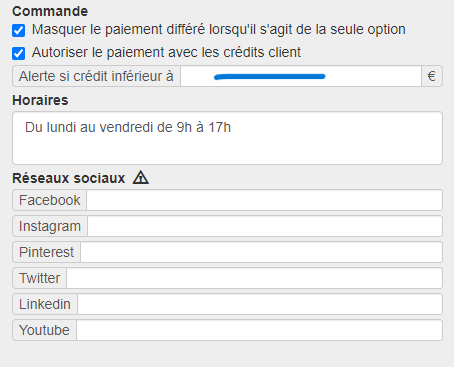This screenshot has width=454, height=367.
Task: Uncheck Masquer le paiement différé checkbox
Action: pyautogui.click(x=19, y=30)
